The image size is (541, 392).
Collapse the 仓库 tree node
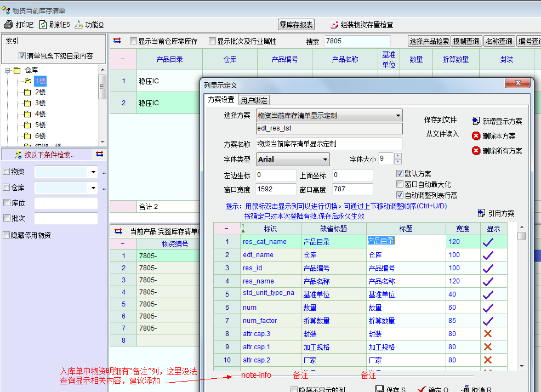7,70
